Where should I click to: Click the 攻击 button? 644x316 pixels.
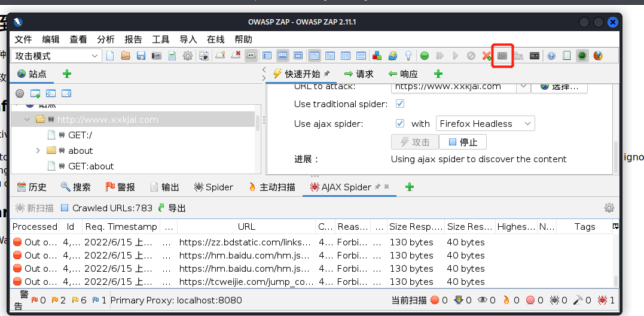[x=415, y=142]
